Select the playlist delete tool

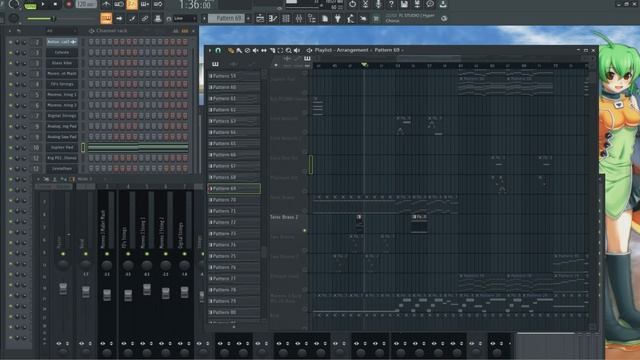pyautogui.click(x=247, y=51)
